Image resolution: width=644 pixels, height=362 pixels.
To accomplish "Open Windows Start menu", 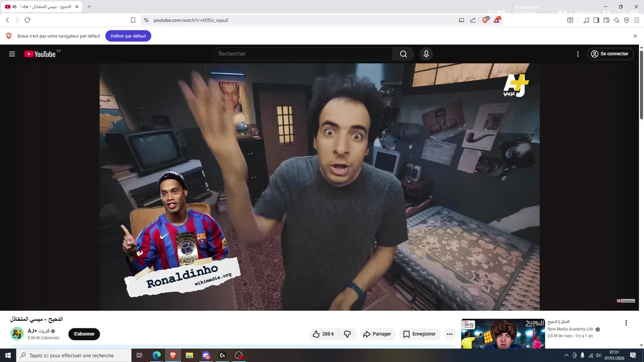I will click(x=8, y=355).
